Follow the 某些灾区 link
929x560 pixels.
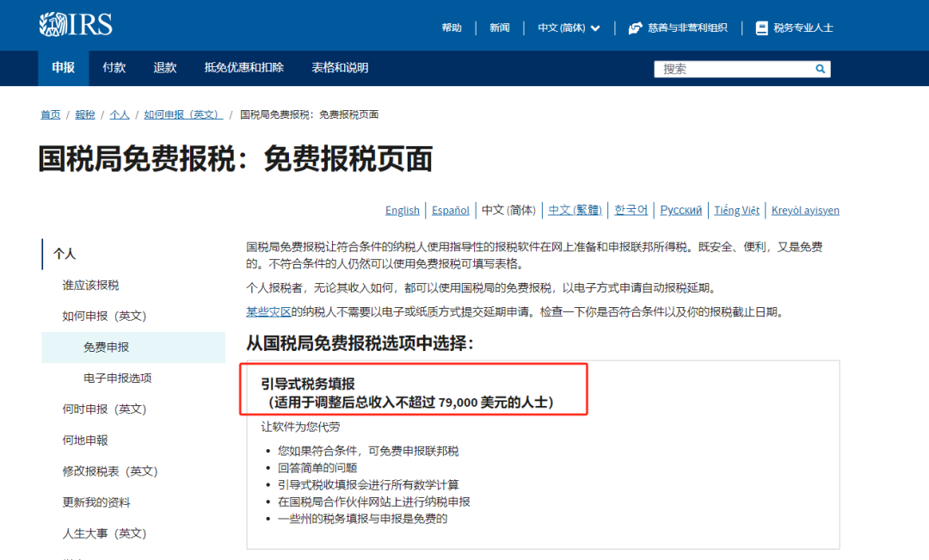[x=268, y=312]
